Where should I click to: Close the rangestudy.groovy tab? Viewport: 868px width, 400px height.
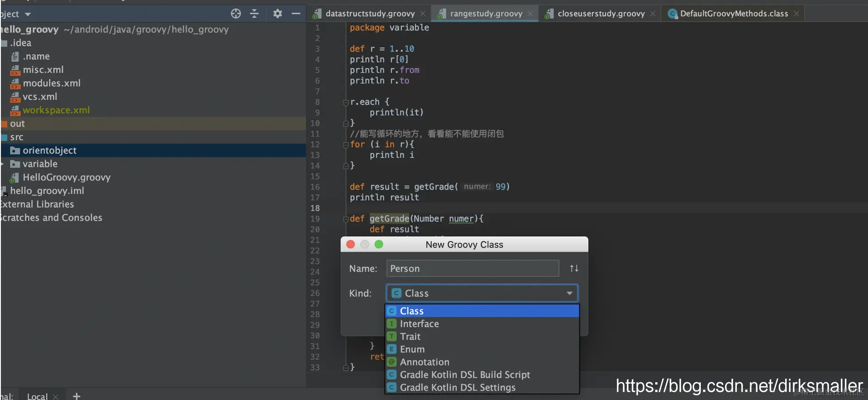click(x=530, y=14)
